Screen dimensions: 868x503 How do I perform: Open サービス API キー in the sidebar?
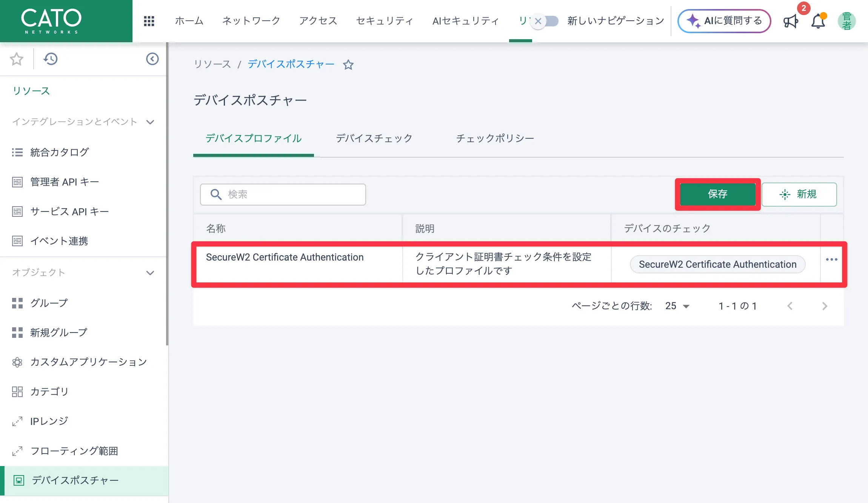(x=83, y=212)
